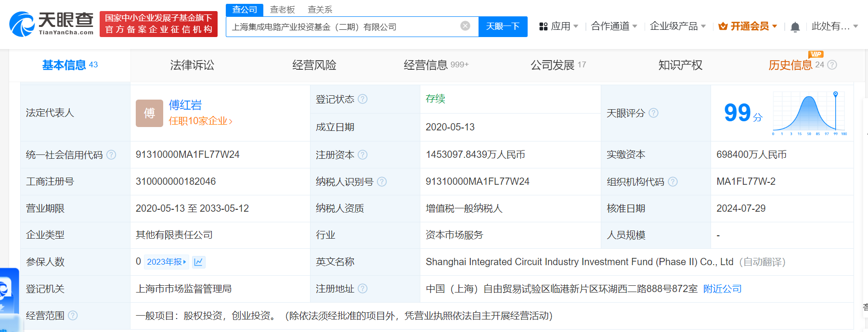Open the notification bell
868x332 pixels.
795,27
